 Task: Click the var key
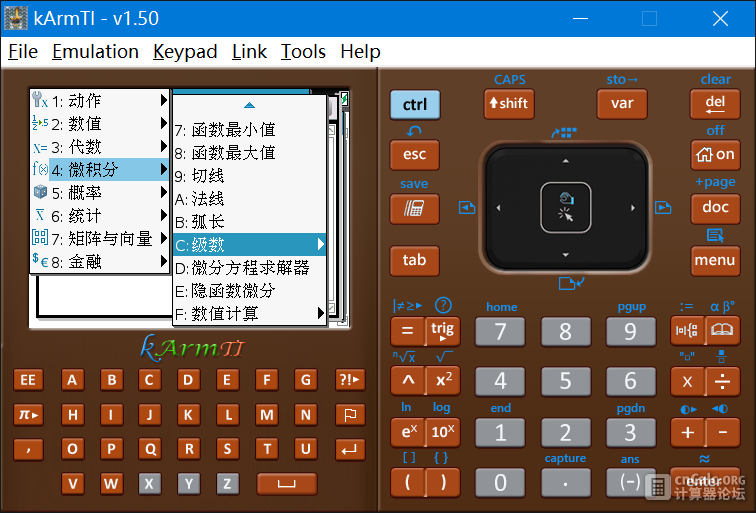point(621,103)
